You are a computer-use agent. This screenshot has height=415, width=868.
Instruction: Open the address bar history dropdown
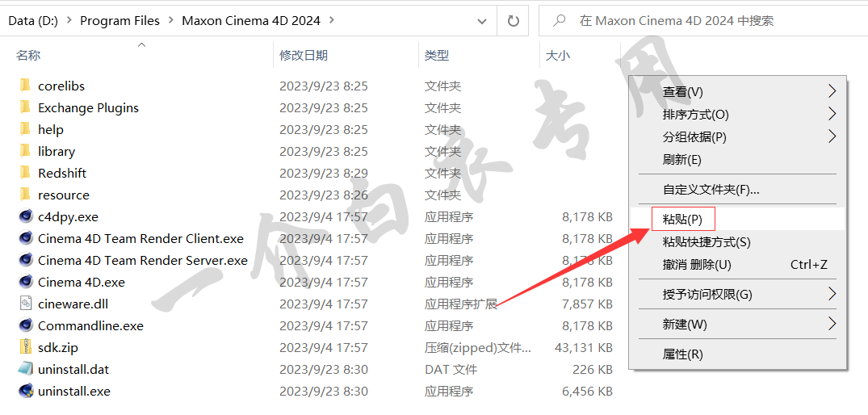click(481, 21)
